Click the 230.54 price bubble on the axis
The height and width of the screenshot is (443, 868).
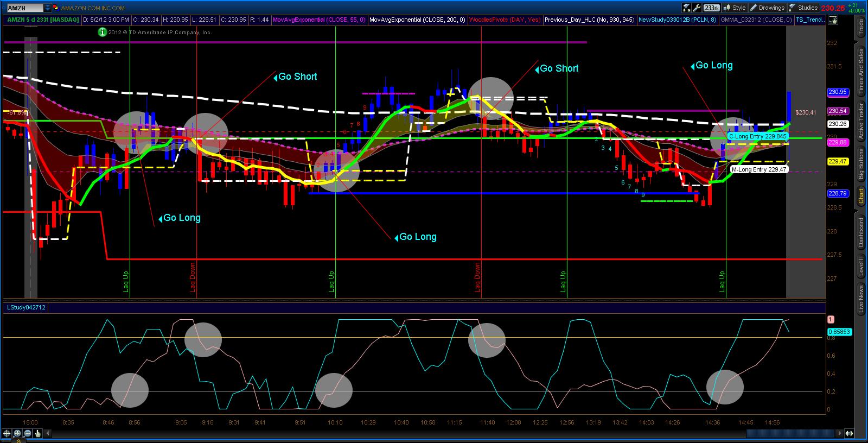pos(838,111)
